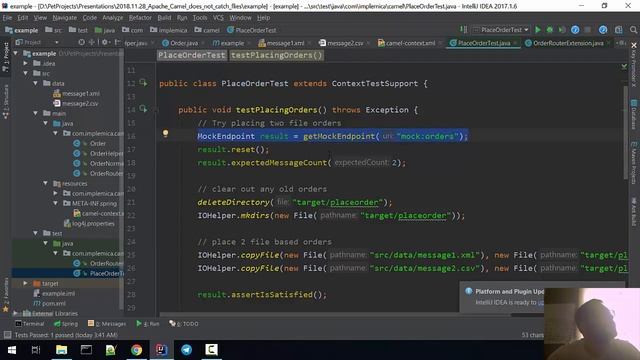Click the editor horizontal scrollbar
Image resolution: width=640 pixels, height=360 pixels.
coord(335,314)
